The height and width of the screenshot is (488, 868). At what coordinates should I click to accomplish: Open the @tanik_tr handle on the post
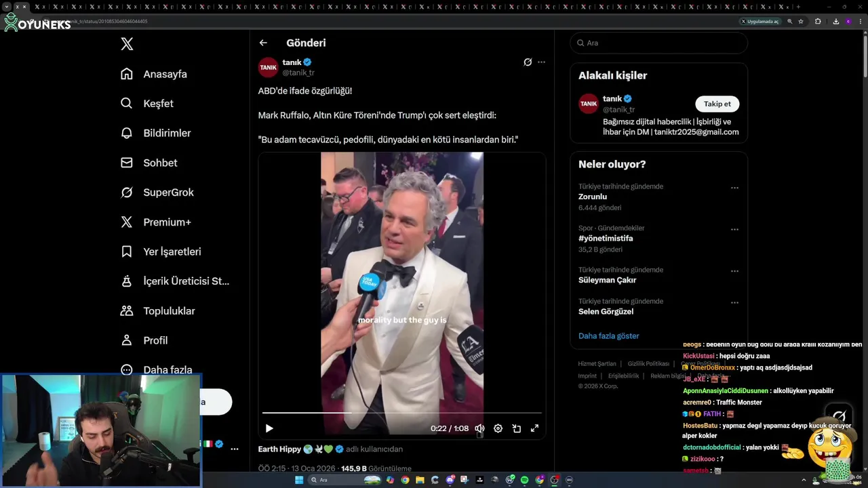(298, 73)
